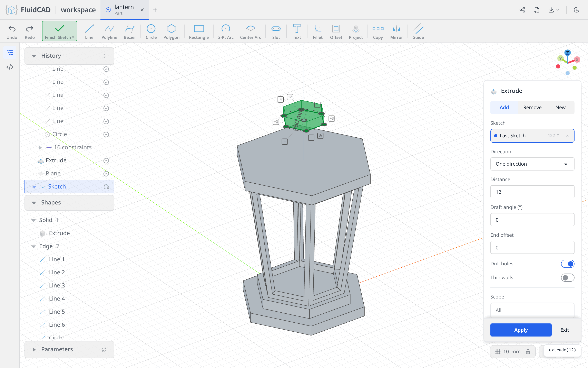Toggle the Extrude history item check
The image size is (588, 368).
106,161
